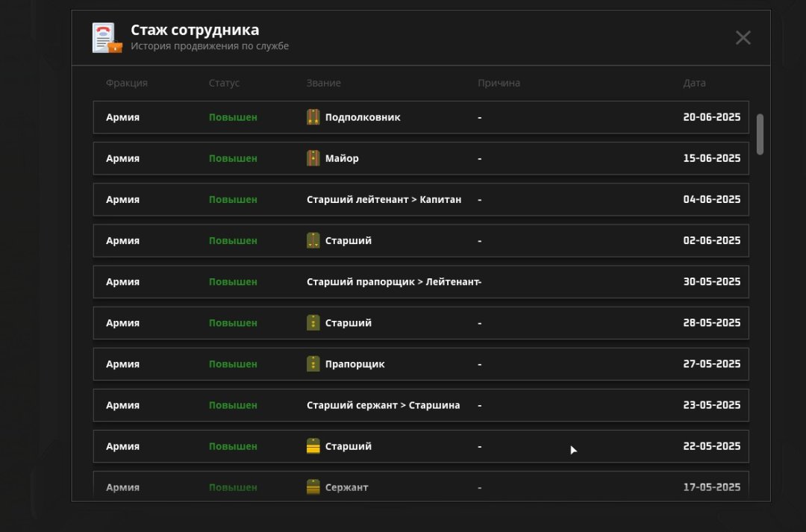Click Повышен status in the 04-06-2025 row

coord(233,199)
